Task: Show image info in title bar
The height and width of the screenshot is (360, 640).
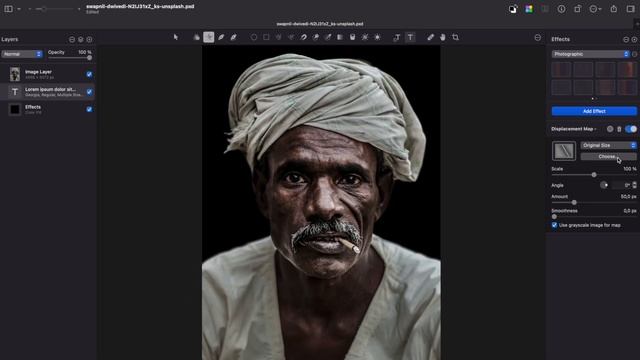Action: coord(562,9)
